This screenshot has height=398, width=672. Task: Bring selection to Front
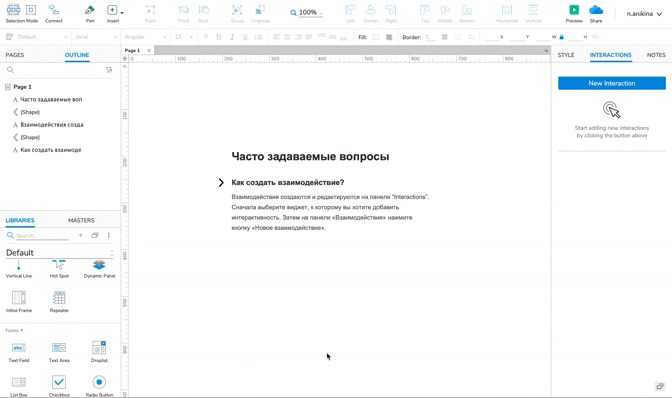183,10
